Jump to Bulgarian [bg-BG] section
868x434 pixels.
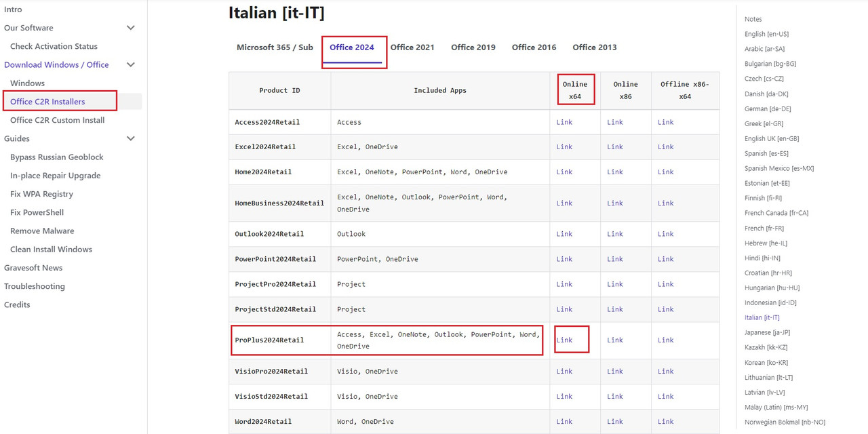click(770, 64)
